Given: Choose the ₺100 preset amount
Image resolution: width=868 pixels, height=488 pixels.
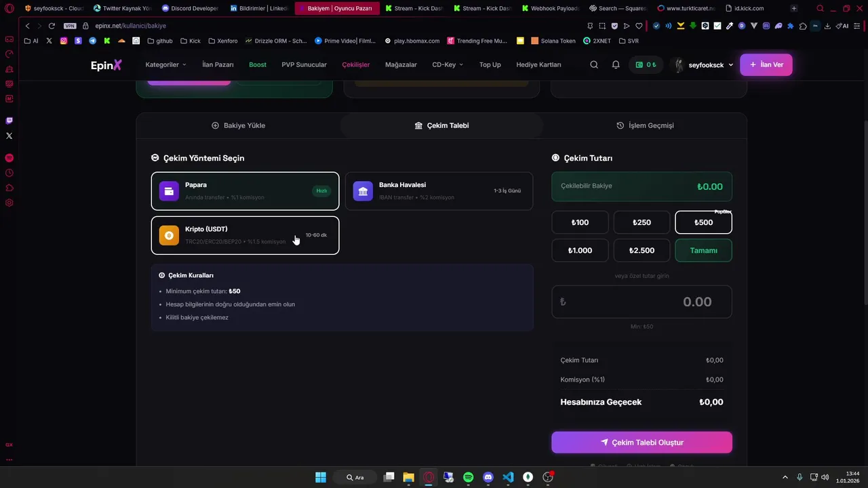Looking at the screenshot, I should (580, 222).
